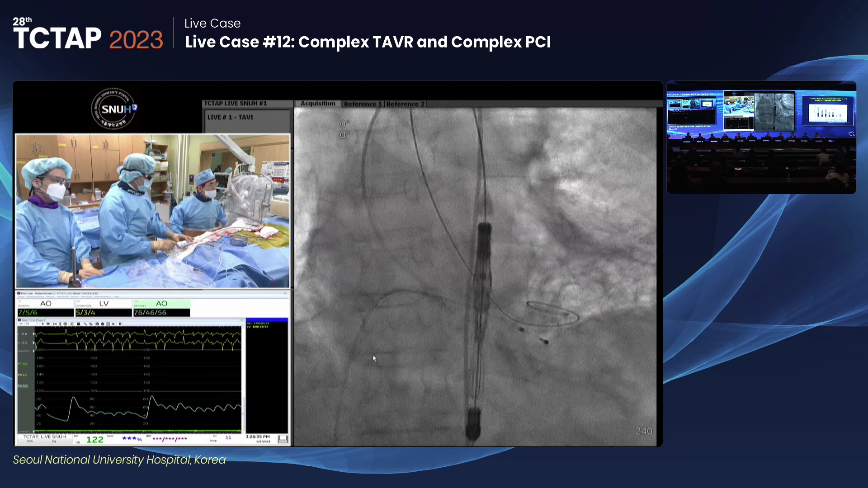The width and height of the screenshot is (868, 488).
Task: Click the P1 AO label beside the waveform
Action: pyautogui.click(x=23, y=364)
